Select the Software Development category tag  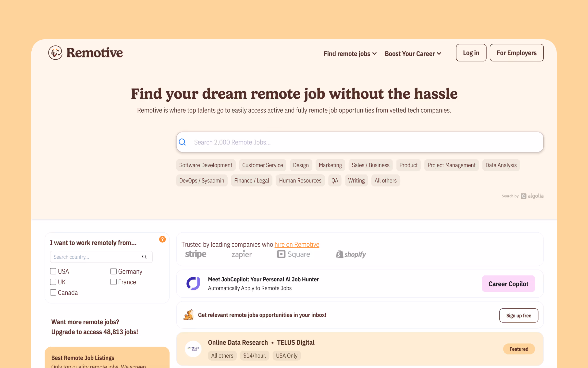tap(206, 165)
